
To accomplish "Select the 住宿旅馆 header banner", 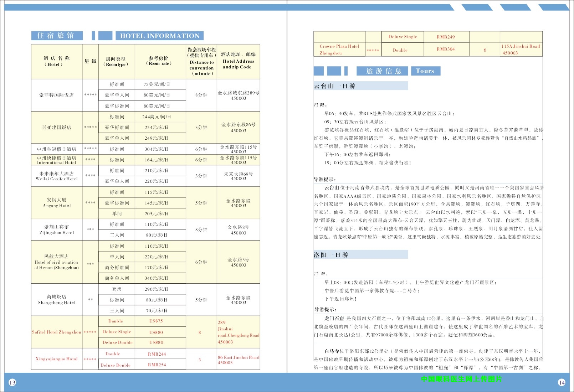I will pos(57,36).
